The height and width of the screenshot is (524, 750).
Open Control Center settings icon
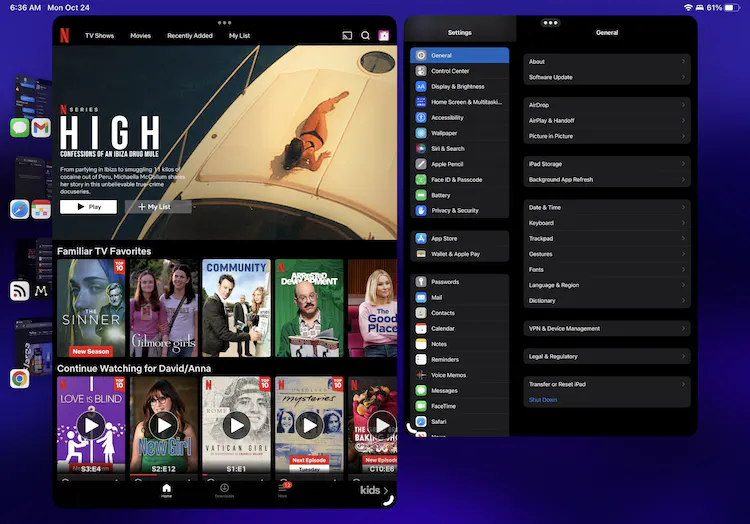click(x=421, y=71)
